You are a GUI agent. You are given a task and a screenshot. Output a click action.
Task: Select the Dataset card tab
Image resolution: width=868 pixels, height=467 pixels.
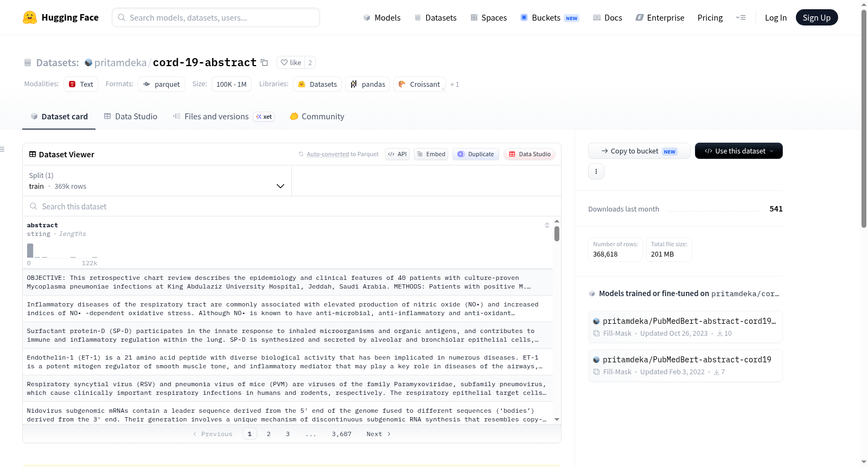coord(59,117)
